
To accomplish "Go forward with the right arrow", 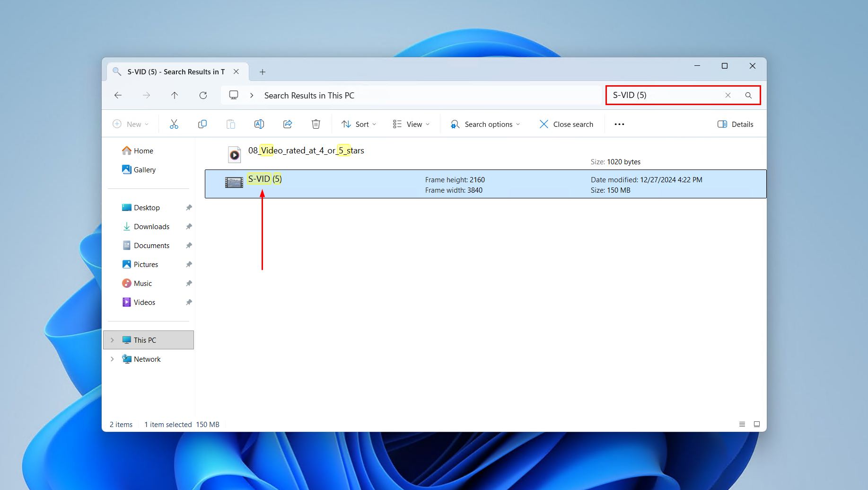I will pos(147,95).
